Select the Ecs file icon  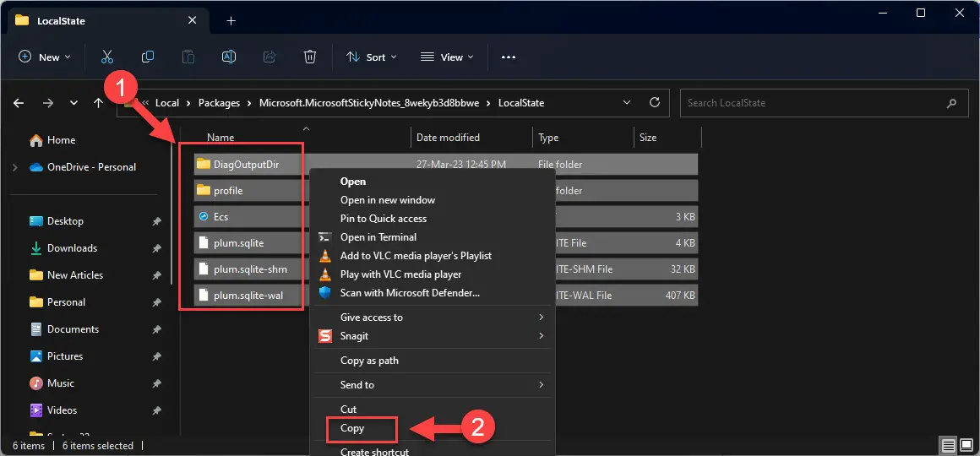point(203,217)
